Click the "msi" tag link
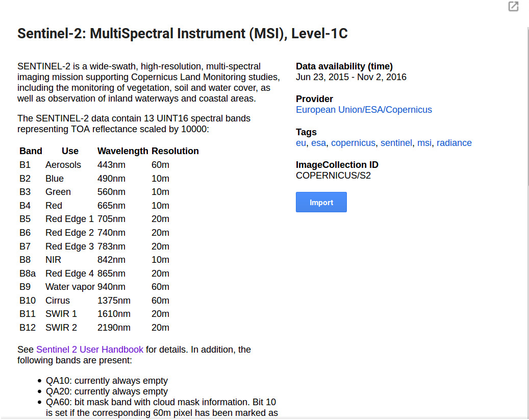This screenshot has width=529, height=420. tap(424, 143)
